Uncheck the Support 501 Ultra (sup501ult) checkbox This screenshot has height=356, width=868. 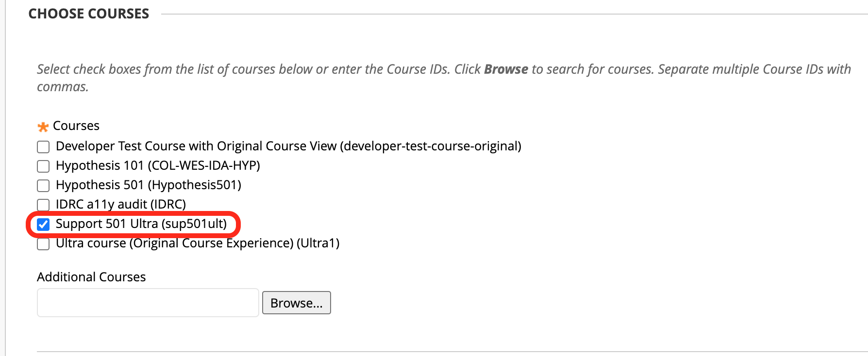click(43, 224)
